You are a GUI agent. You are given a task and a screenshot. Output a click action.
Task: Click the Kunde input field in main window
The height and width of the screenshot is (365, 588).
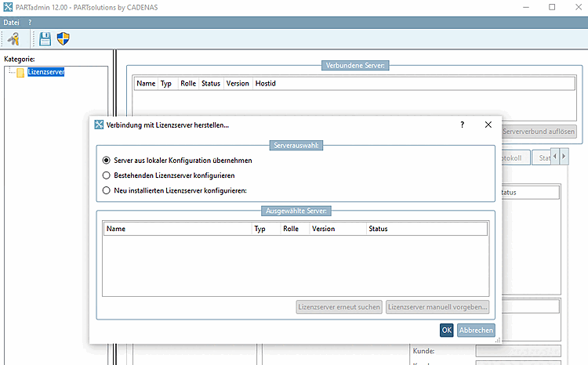tap(518, 351)
